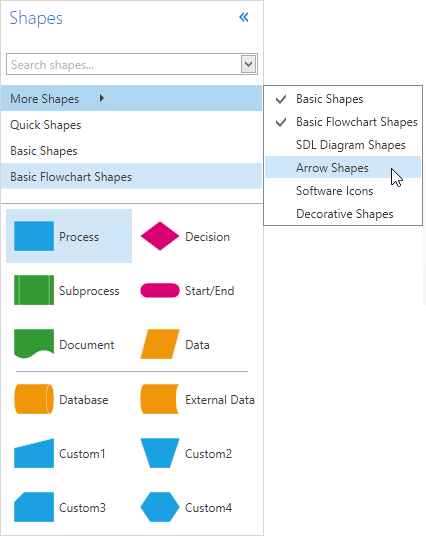This screenshot has height=538, width=426.
Task: Collapse the Shapes panel with double chevron
Action: (x=244, y=17)
